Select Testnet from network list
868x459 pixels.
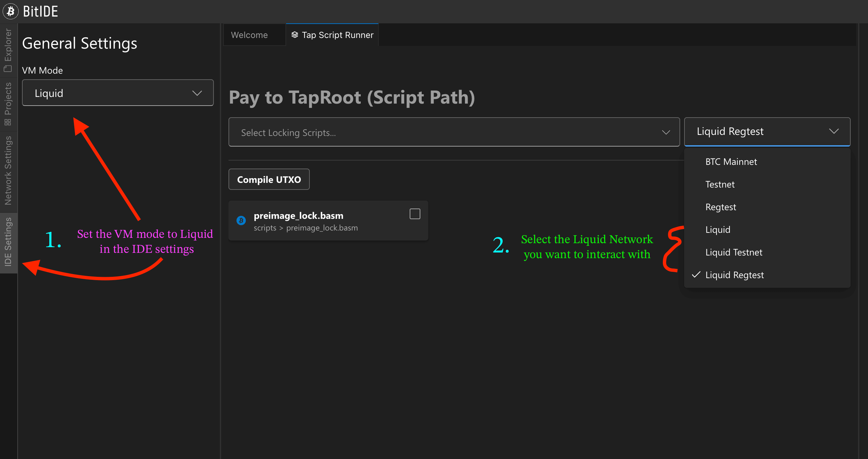coord(767,184)
